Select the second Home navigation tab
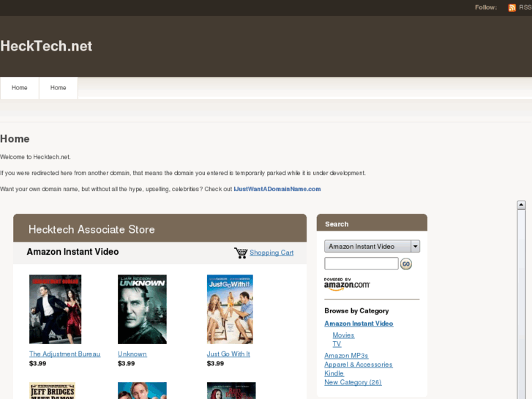The image size is (532, 399). (x=58, y=88)
